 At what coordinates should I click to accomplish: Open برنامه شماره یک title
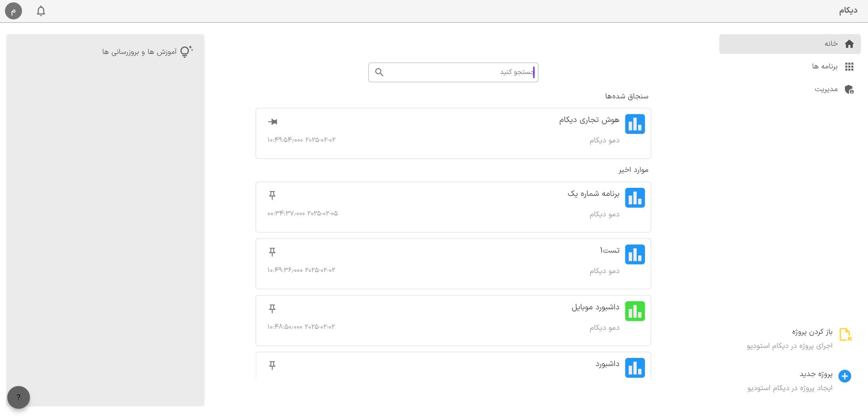pos(593,194)
